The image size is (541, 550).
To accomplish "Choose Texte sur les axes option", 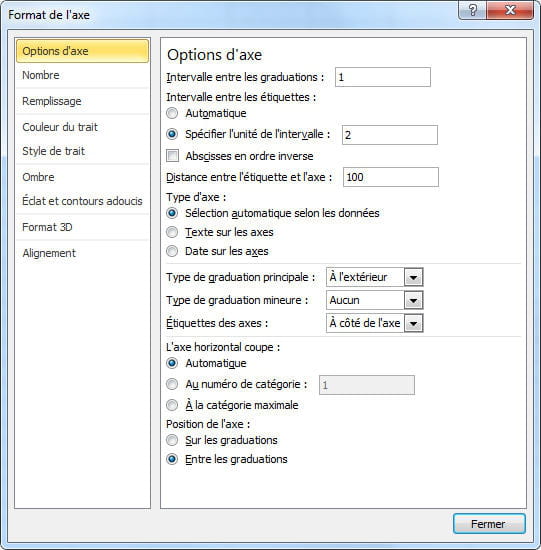I will 172,232.
